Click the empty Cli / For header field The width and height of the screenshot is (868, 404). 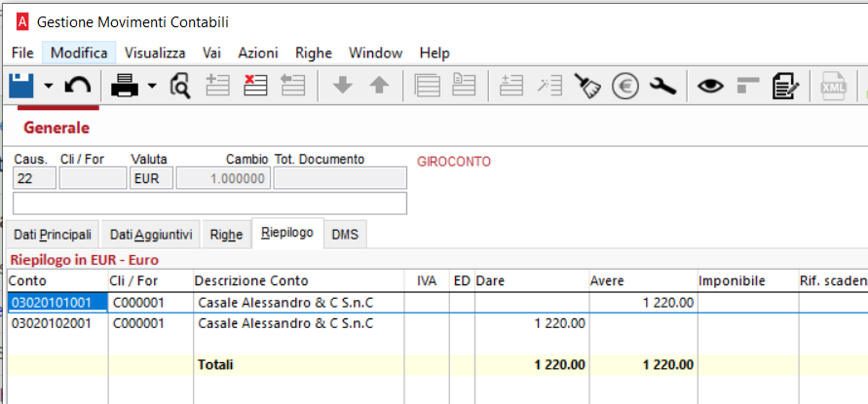(x=93, y=179)
